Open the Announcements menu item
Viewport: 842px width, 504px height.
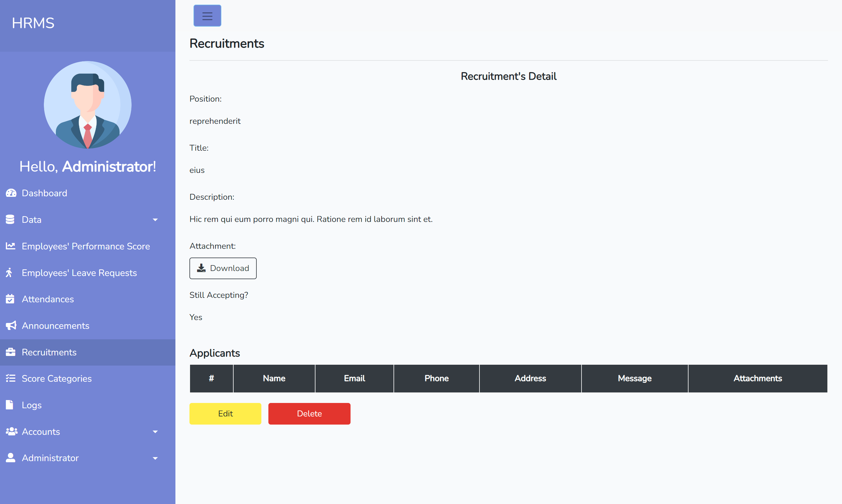tap(56, 326)
